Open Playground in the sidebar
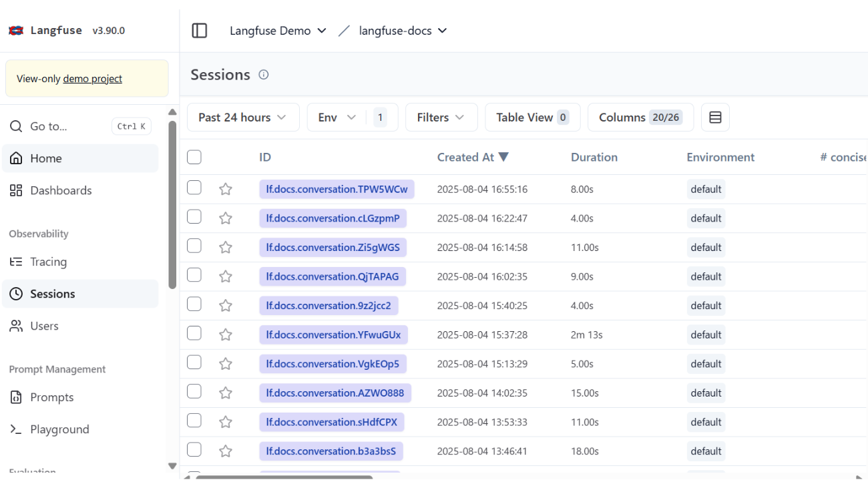This screenshot has width=868, height=488. coord(80,429)
